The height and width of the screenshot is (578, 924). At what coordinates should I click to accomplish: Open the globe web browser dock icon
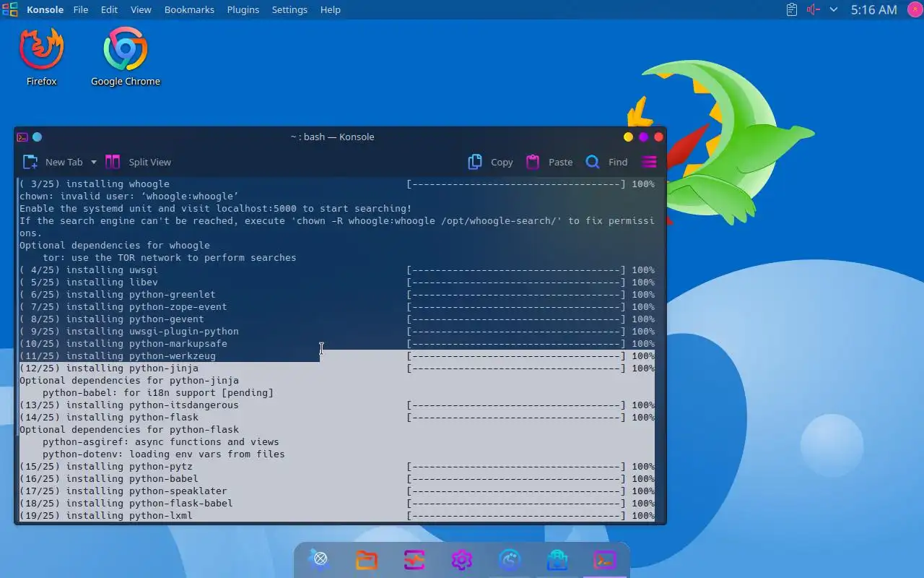tap(319, 559)
